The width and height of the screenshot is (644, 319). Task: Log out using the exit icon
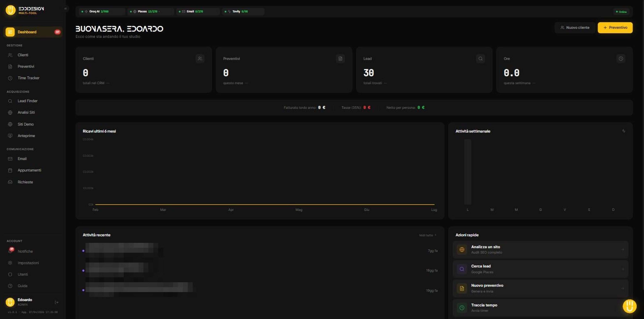point(57,302)
